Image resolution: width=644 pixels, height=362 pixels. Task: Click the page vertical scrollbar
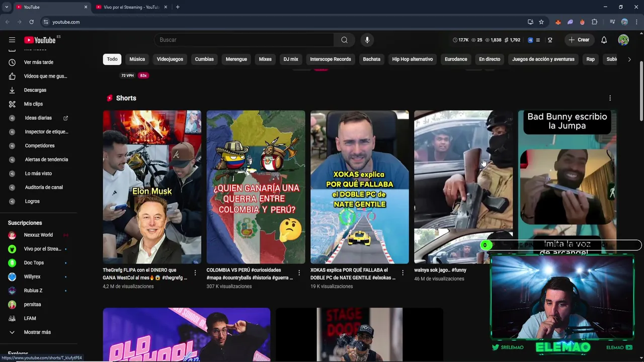click(641, 90)
